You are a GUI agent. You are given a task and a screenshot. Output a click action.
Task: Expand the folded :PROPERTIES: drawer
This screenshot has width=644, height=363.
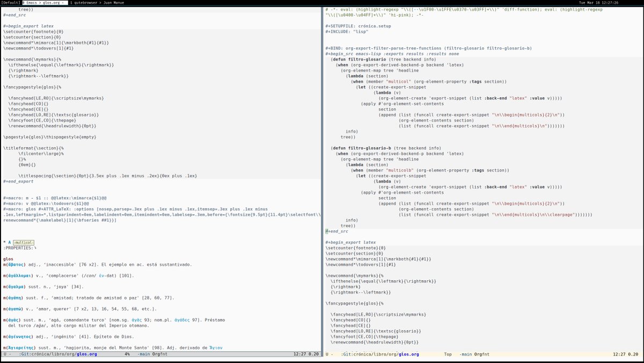[x=19, y=248]
